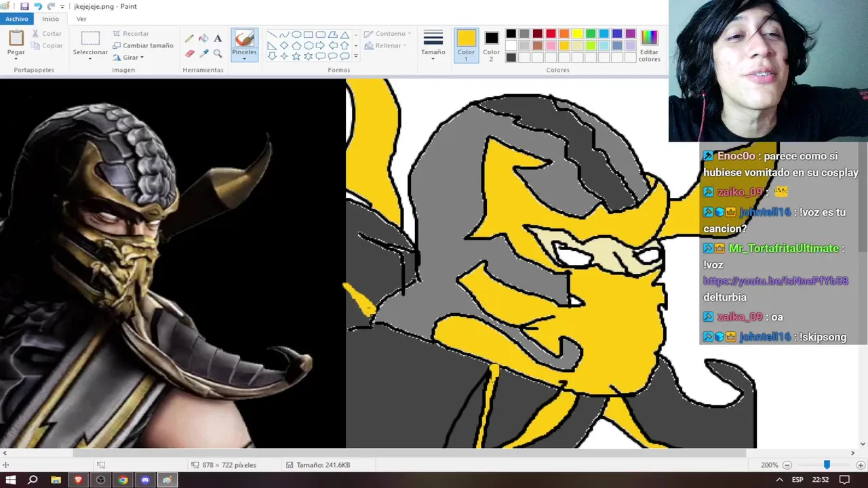Choose the Right arrow shape

click(321, 45)
